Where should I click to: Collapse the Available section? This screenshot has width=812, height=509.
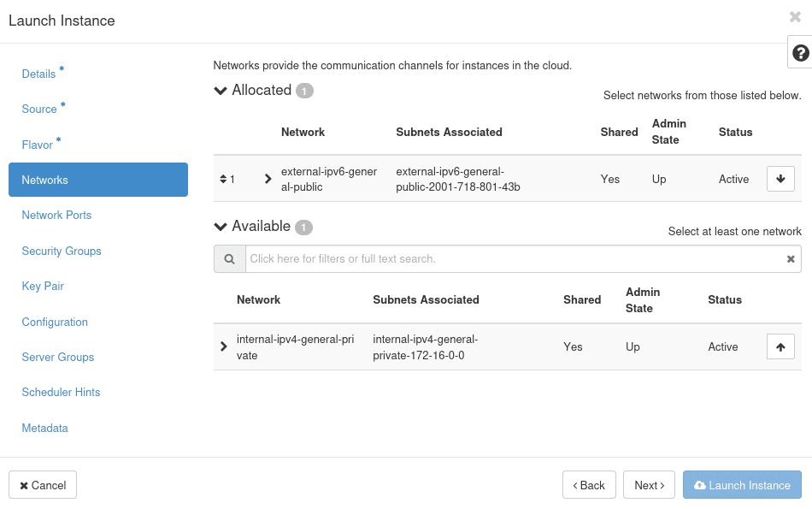click(221, 227)
